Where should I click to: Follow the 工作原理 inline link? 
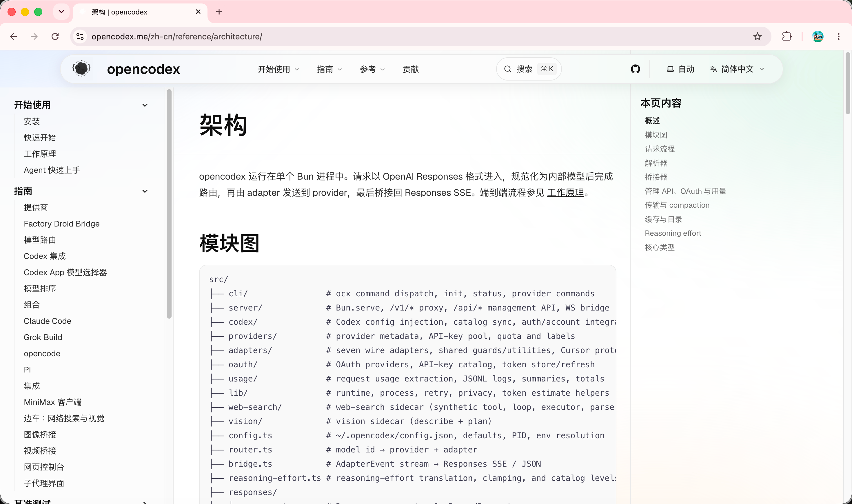click(x=565, y=193)
